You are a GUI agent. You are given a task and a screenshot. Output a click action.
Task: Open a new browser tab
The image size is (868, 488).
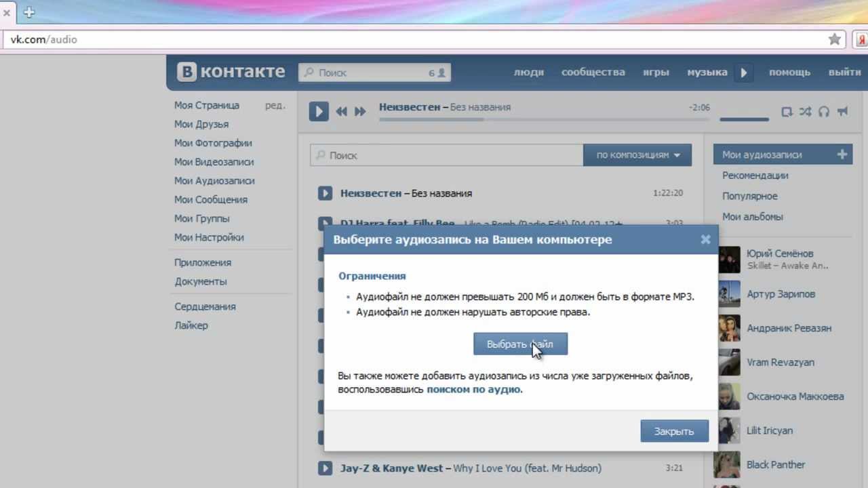28,12
